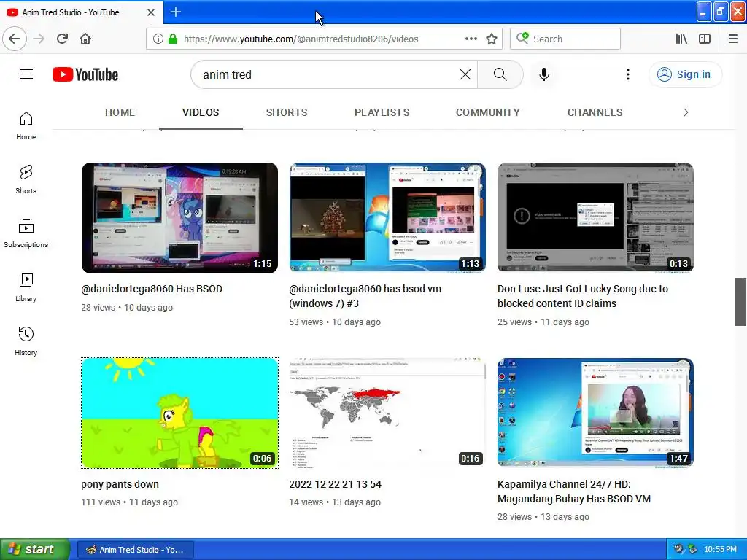Click the '2022 12 22 21 13 54' title
This screenshot has height=560, width=747.
(x=335, y=484)
